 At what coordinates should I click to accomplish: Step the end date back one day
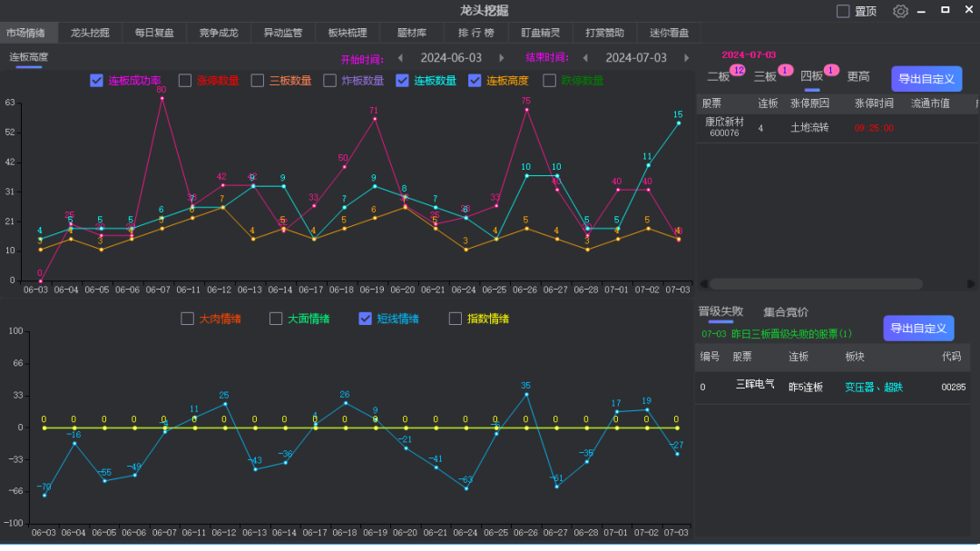point(585,58)
